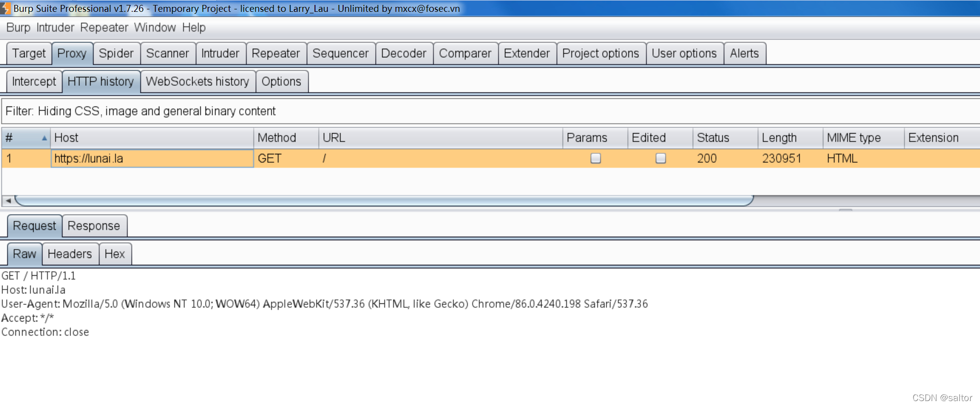Open the Repeater menu in the menu bar

click(104, 28)
